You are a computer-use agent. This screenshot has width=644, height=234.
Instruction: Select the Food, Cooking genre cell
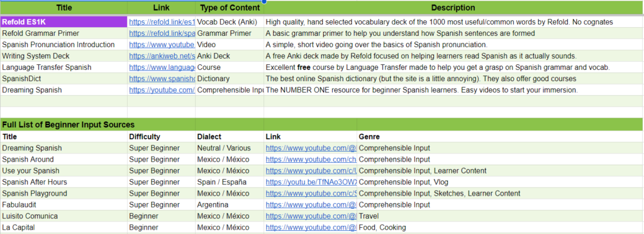tap(500, 227)
